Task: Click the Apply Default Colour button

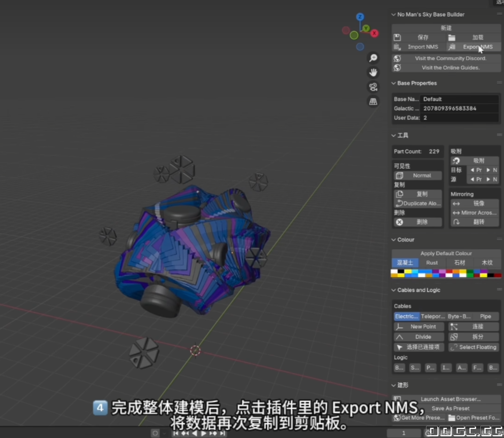Action: pyautogui.click(x=446, y=253)
